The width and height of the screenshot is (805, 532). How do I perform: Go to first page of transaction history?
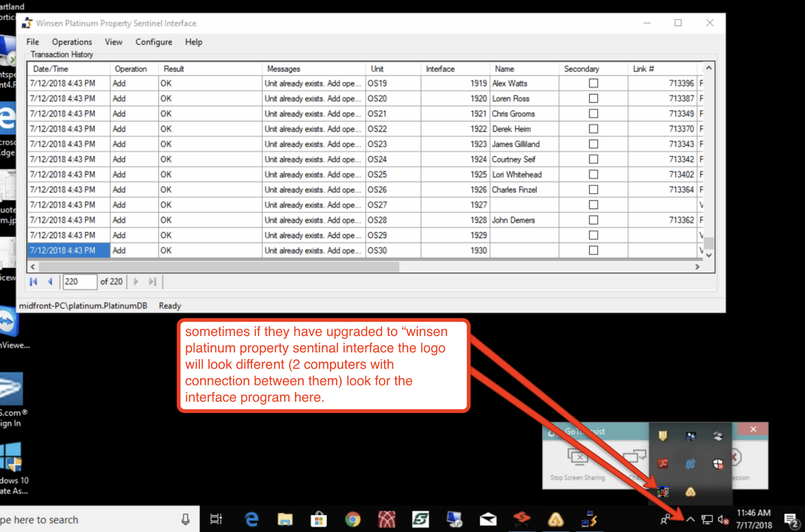click(x=33, y=282)
